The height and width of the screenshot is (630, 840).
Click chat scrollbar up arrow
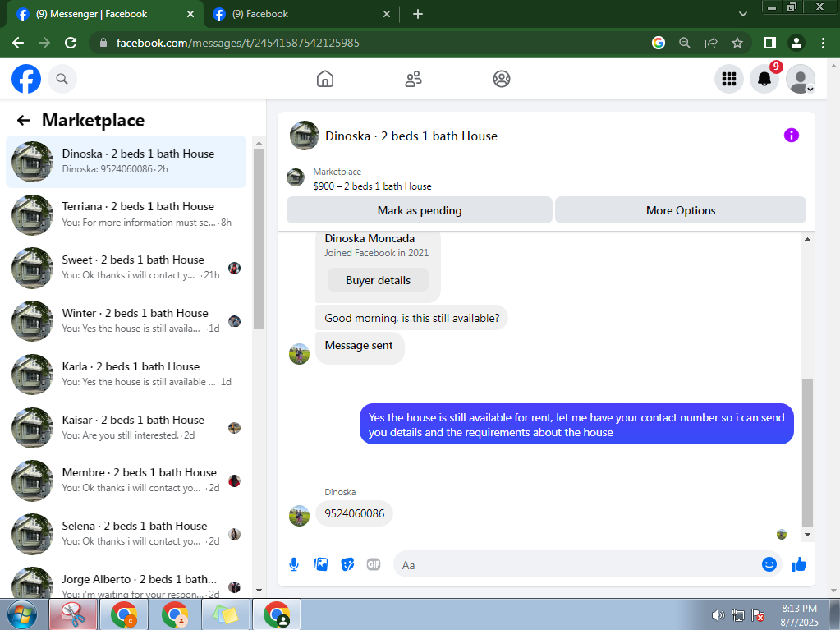click(x=807, y=239)
